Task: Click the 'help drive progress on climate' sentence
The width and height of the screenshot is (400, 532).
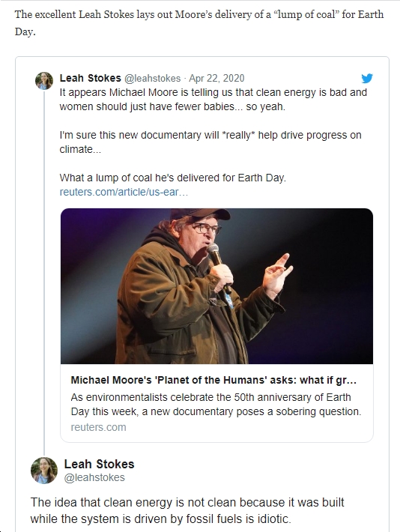Action: 210,142
